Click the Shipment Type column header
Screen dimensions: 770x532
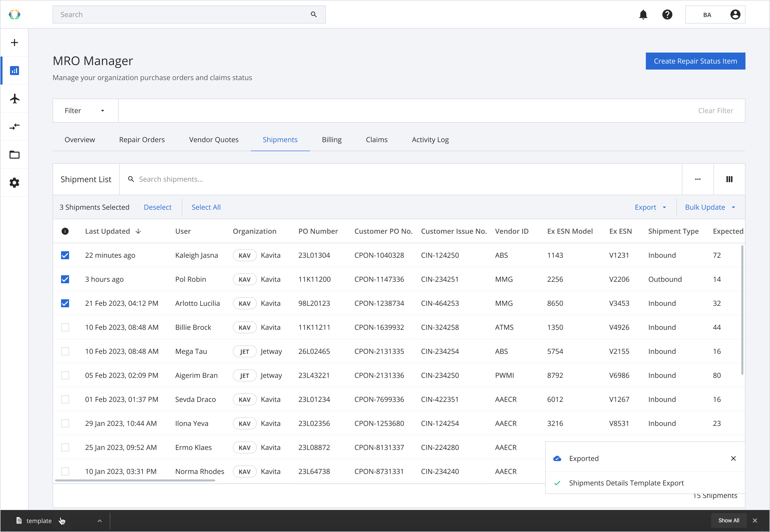673,231
